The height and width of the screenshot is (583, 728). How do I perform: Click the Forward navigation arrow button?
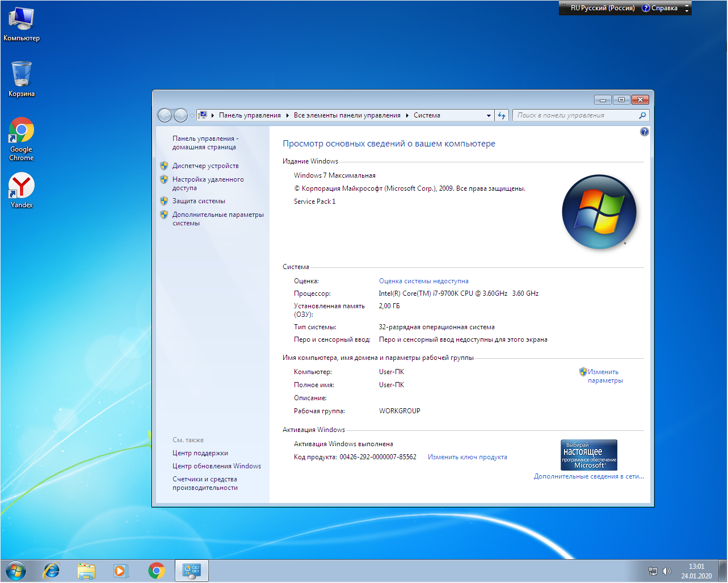pyautogui.click(x=180, y=115)
